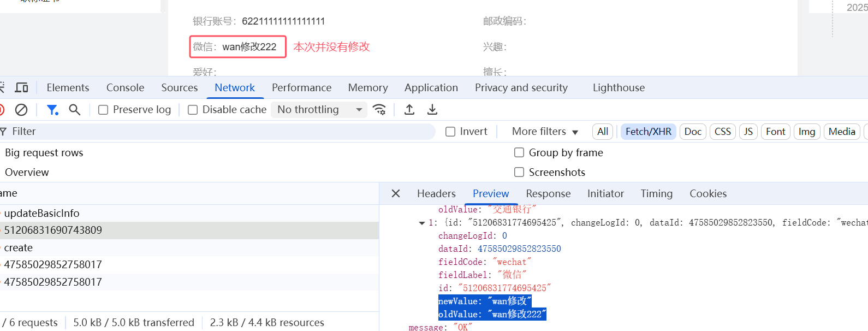Click the import HAR upload icon

click(x=409, y=110)
